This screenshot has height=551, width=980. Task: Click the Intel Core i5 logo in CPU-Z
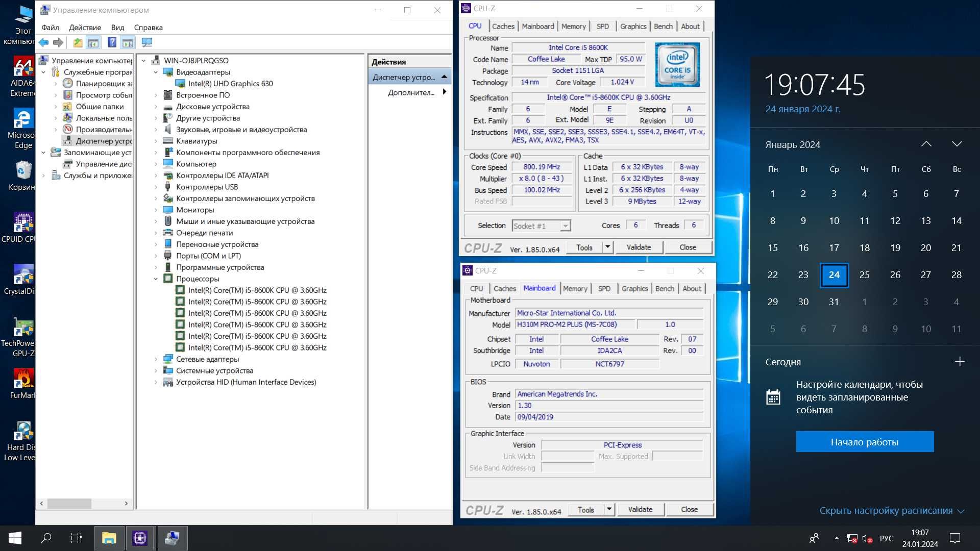click(677, 65)
